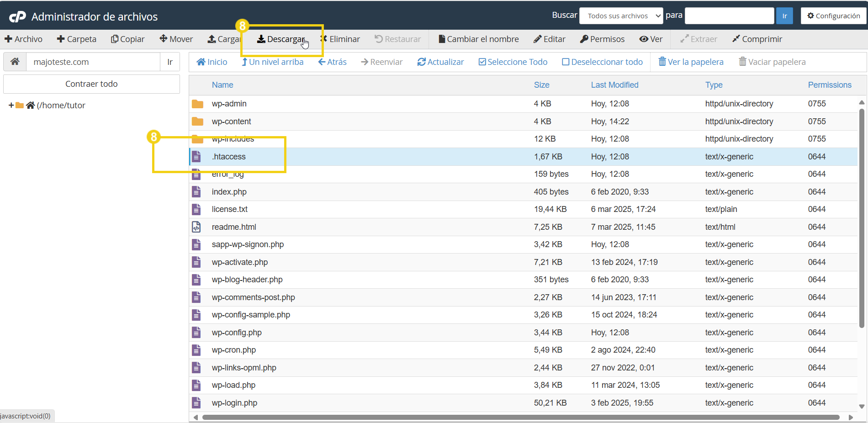Create a new folder with Carpeta
This screenshot has height=423, width=868.
[x=77, y=39]
